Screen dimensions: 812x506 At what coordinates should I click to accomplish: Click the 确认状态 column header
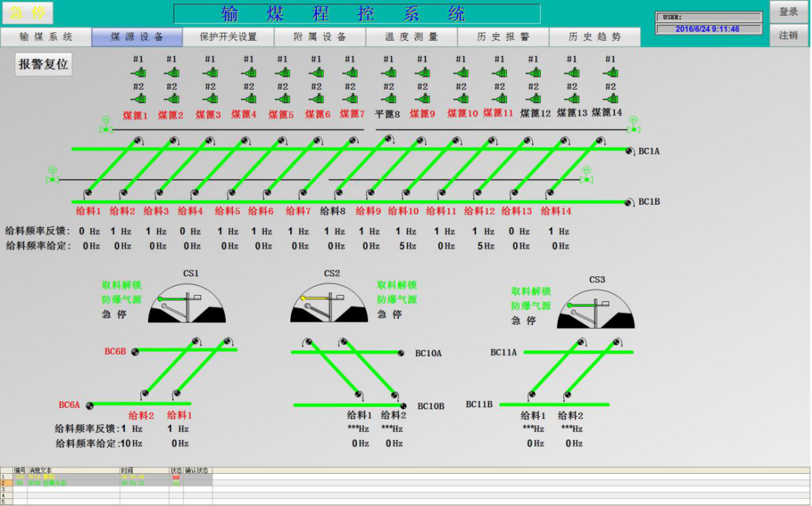click(x=196, y=470)
